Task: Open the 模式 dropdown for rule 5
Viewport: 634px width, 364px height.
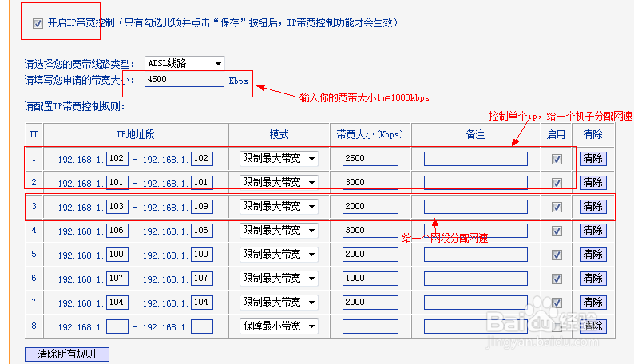Action: tap(279, 255)
